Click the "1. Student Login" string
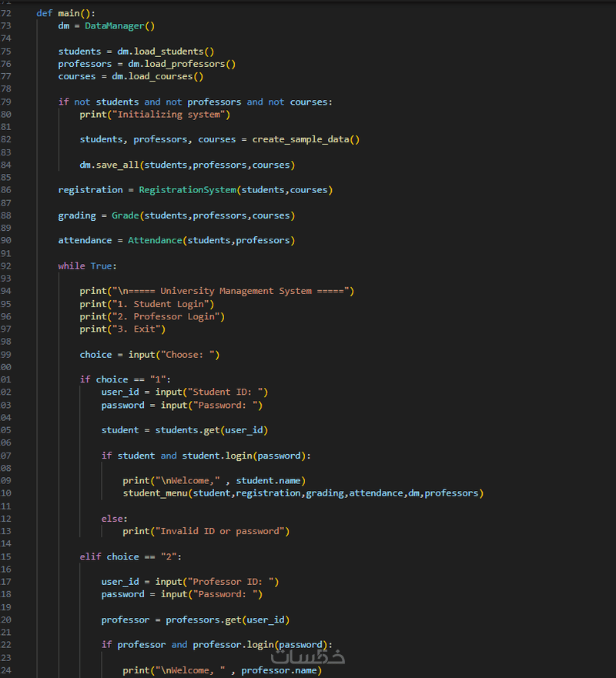The image size is (616, 678). point(160,305)
